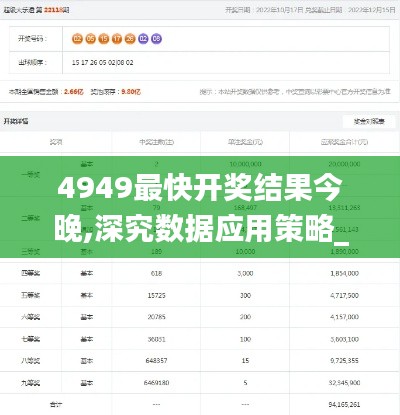400x415 pixels.
Task: Click the 开奖详情 section heading
Action: (16, 121)
